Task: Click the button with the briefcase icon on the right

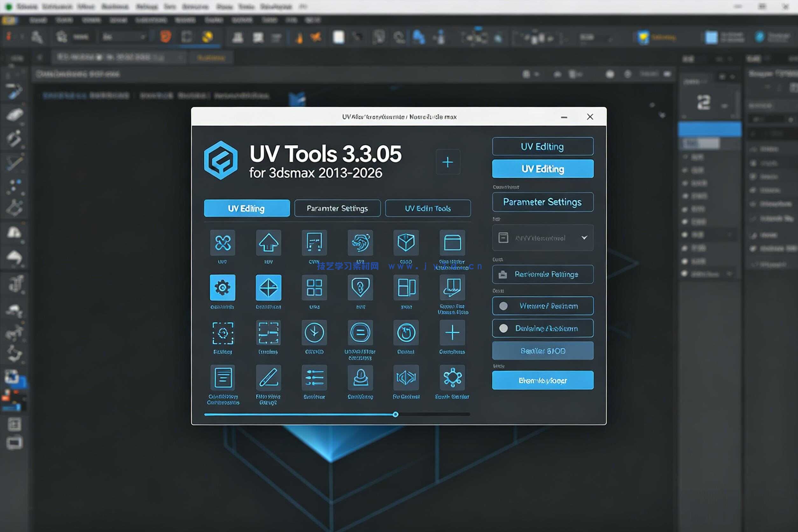Action: [x=542, y=274]
